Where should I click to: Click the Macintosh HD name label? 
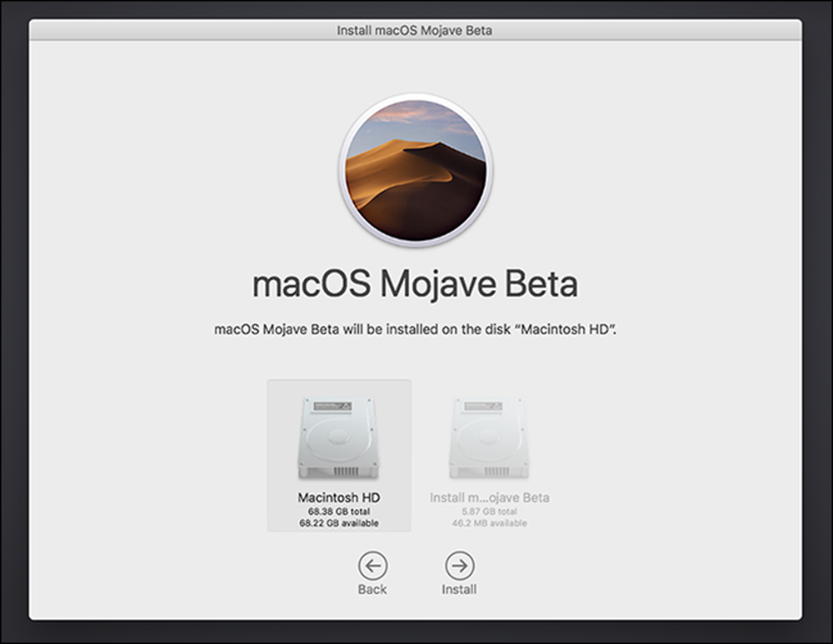point(339,497)
